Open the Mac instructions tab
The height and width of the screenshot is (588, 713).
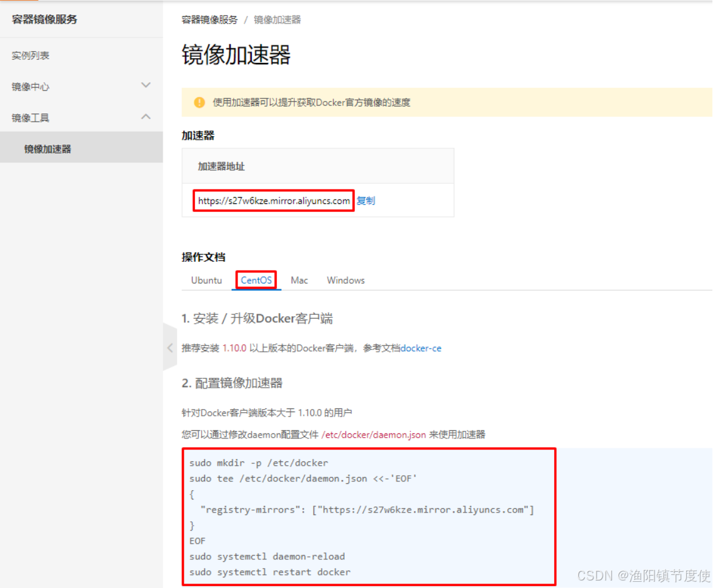pos(299,280)
